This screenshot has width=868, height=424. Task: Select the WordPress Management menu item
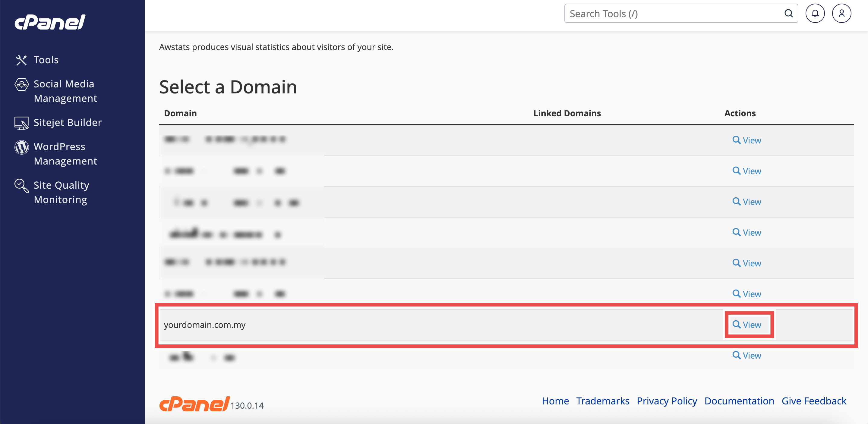coord(65,154)
